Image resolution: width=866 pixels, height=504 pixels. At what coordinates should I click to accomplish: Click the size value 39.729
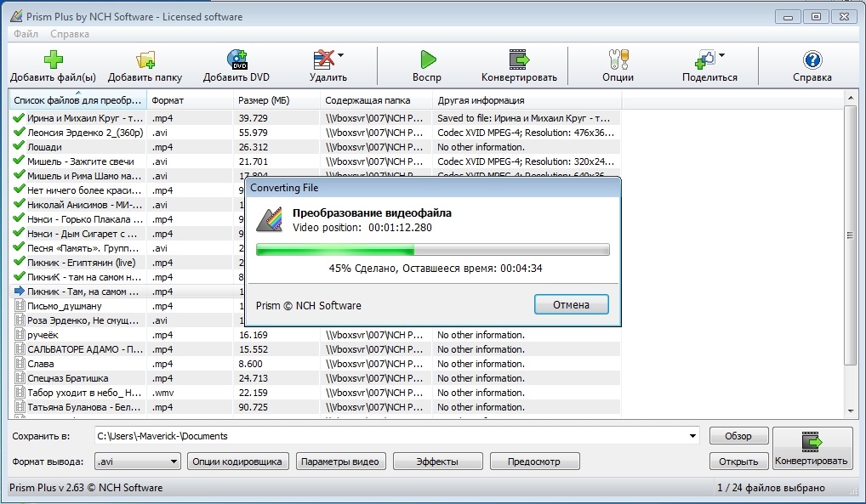click(x=254, y=118)
